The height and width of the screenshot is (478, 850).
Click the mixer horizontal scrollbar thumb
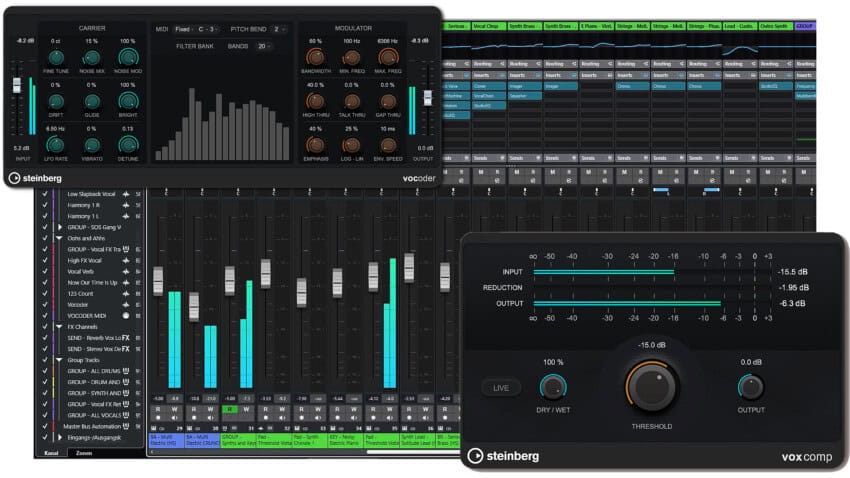click(x=412, y=452)
